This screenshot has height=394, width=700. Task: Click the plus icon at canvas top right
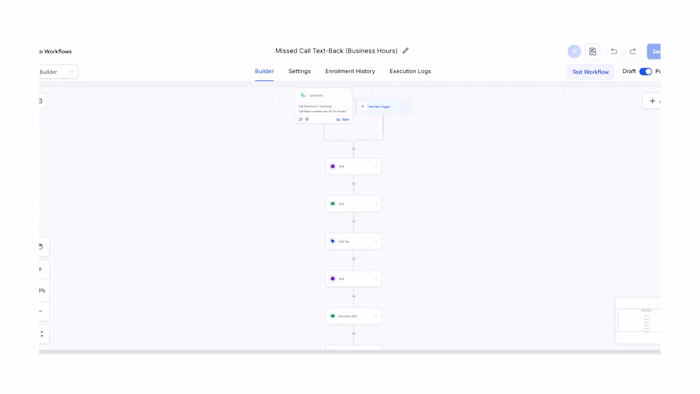[652, 101]
